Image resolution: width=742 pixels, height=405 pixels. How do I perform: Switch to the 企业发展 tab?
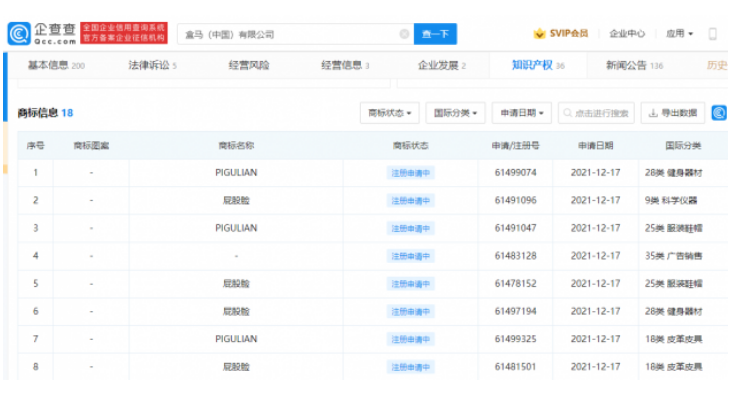point(442,65)
